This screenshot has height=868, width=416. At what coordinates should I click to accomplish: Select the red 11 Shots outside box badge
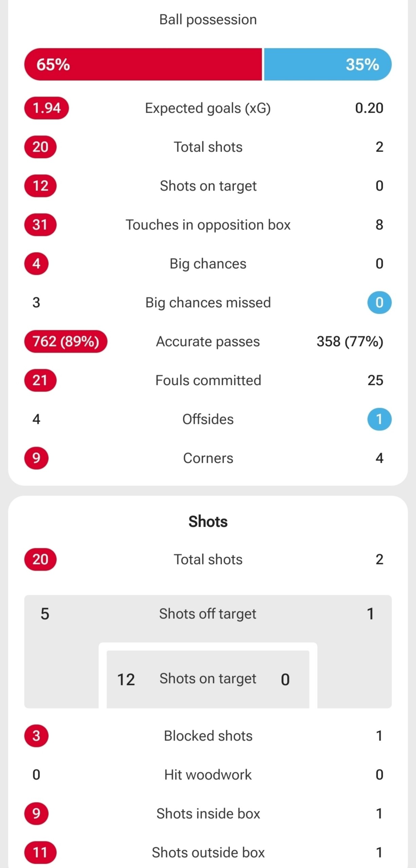[x=40, y=852]
